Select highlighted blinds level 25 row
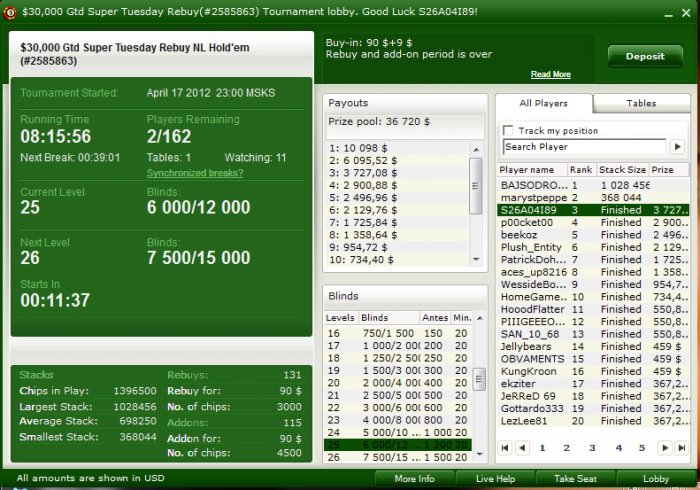 (x=398, y=445)
